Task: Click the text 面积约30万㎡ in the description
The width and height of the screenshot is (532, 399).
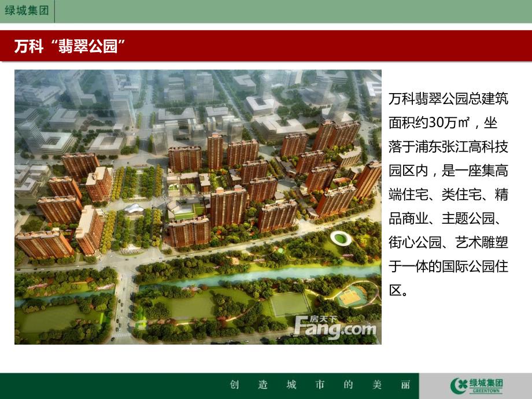Action: tap(429, 123)
